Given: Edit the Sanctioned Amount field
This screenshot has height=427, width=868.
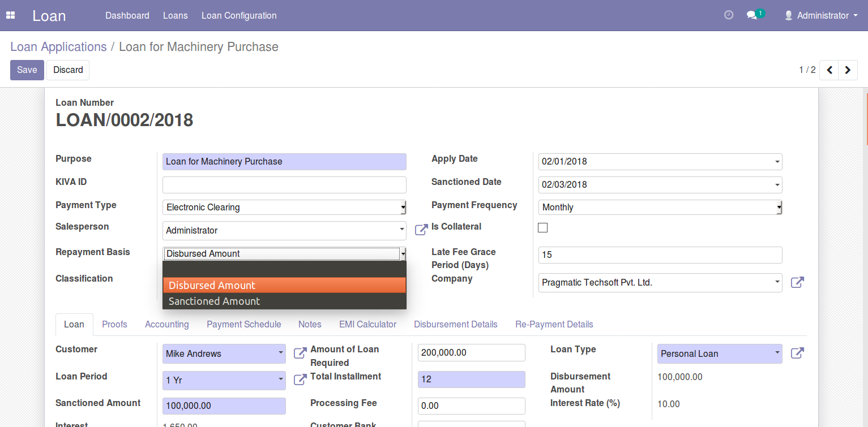Looking at the screenshot, I should tap(224, 406).
